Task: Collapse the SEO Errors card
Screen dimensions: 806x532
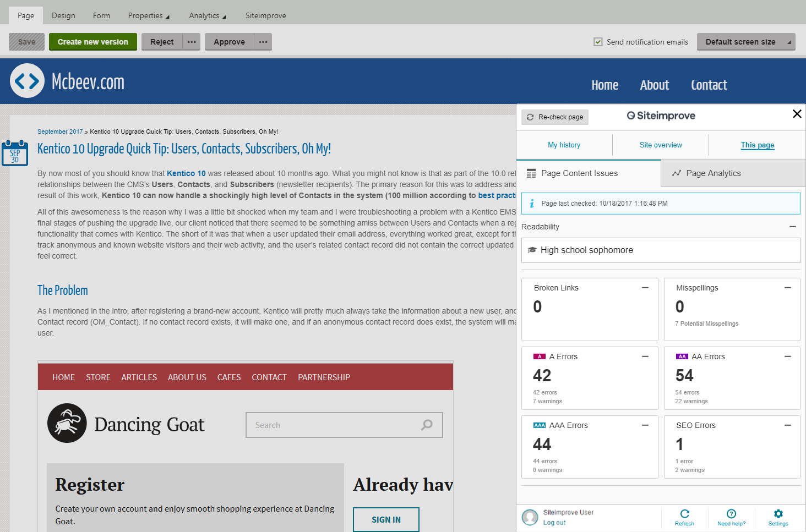Action: 788,425
